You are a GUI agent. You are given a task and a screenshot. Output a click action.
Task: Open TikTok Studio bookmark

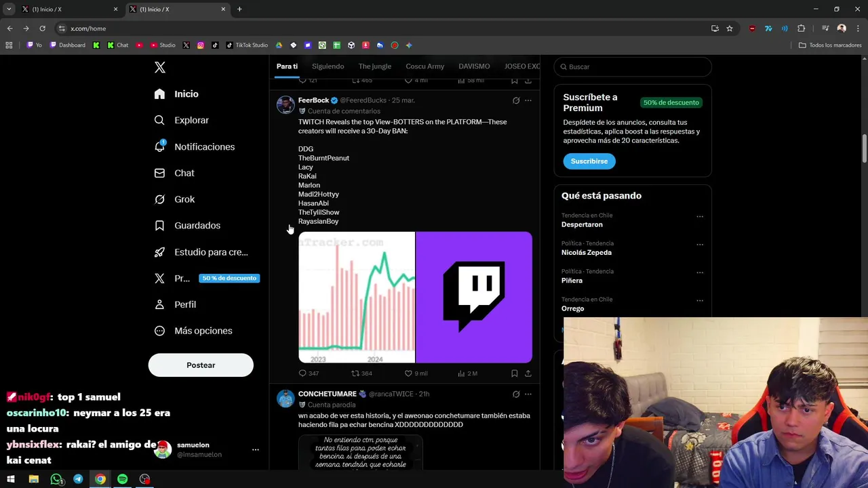(x=248, y=45)
